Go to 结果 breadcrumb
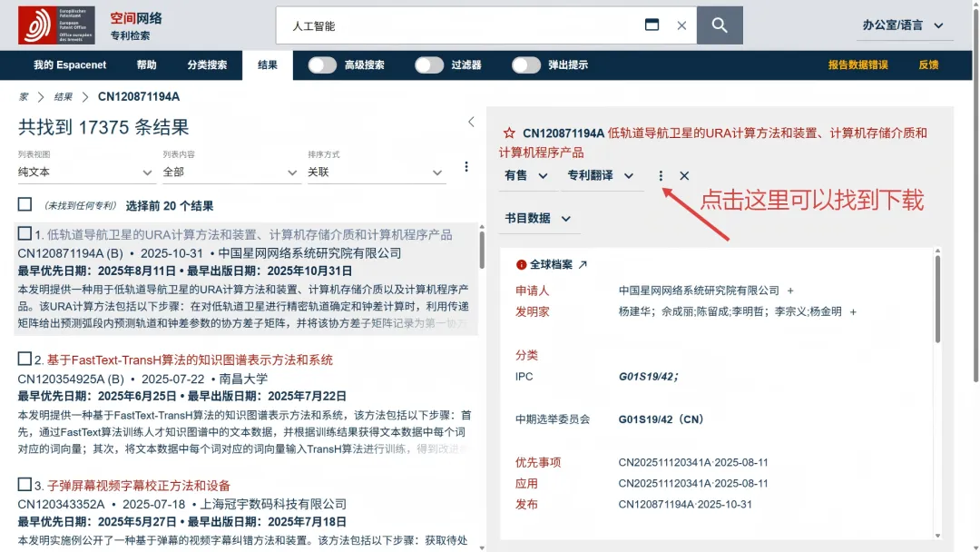This screenshot has height=552, width=980. [63, 97]
